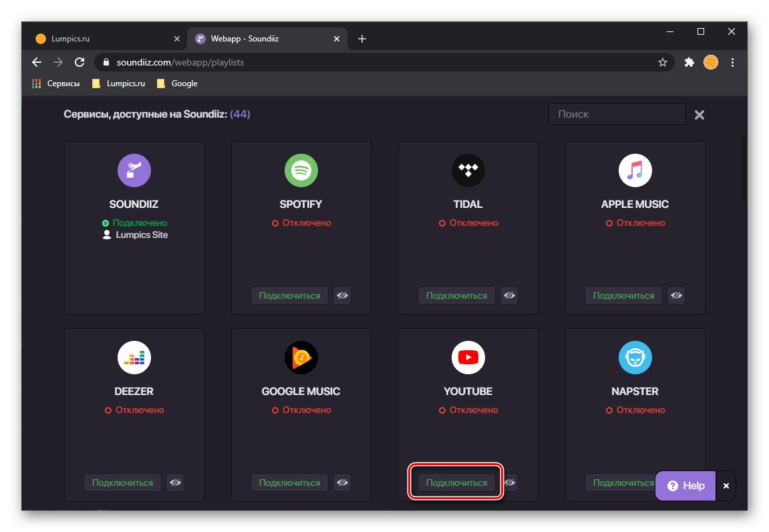This screenshot has width=769, height=532.
Task: Click the services count (44)
Action: point(241,114)
